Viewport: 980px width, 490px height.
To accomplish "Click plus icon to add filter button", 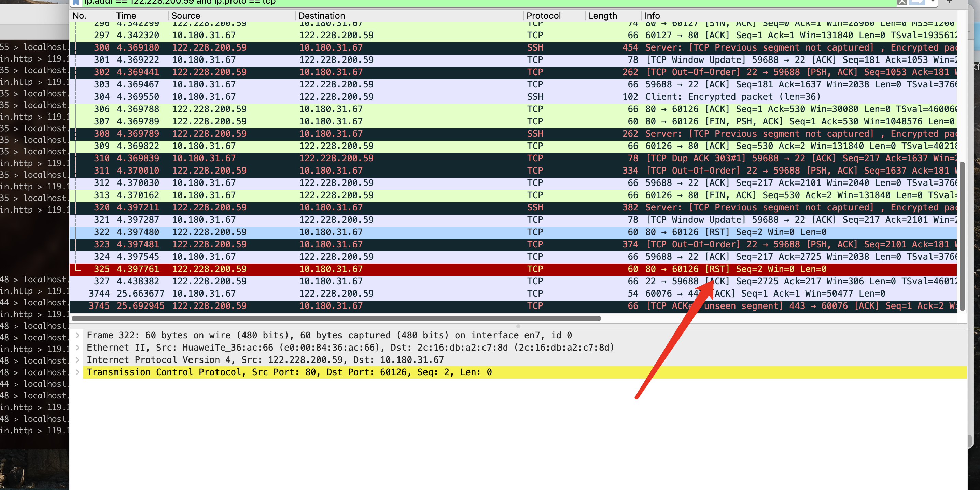I will 950,2.
